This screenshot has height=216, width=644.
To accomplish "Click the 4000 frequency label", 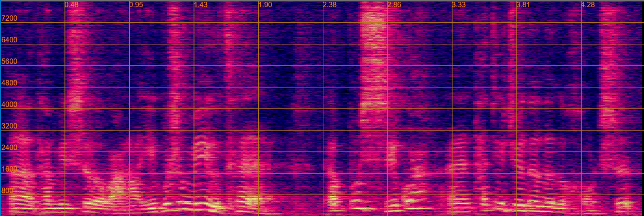I will pyautogui.click(x=9, y=104).
